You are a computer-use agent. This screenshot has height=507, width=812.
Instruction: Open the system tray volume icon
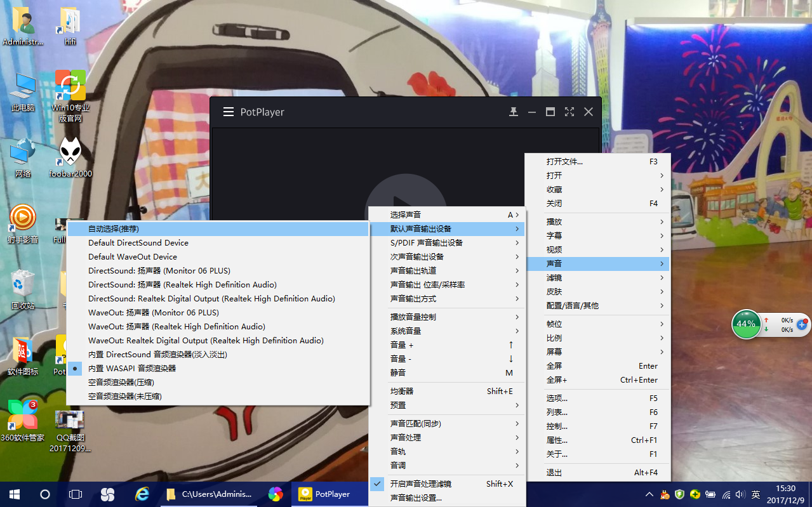point(740,494)
